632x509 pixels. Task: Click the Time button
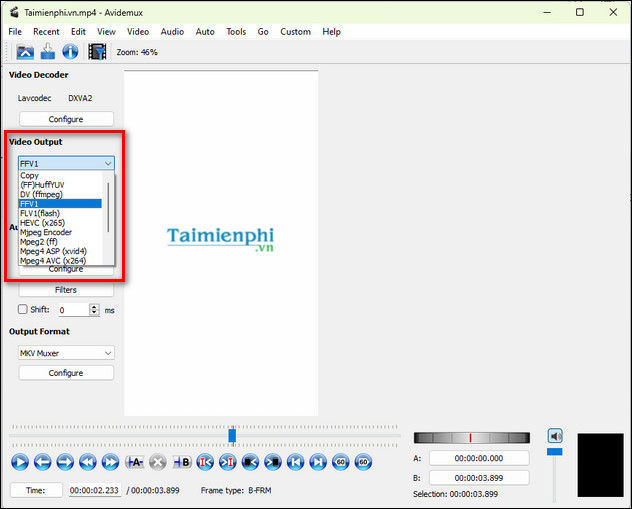[x=36, y=490]
